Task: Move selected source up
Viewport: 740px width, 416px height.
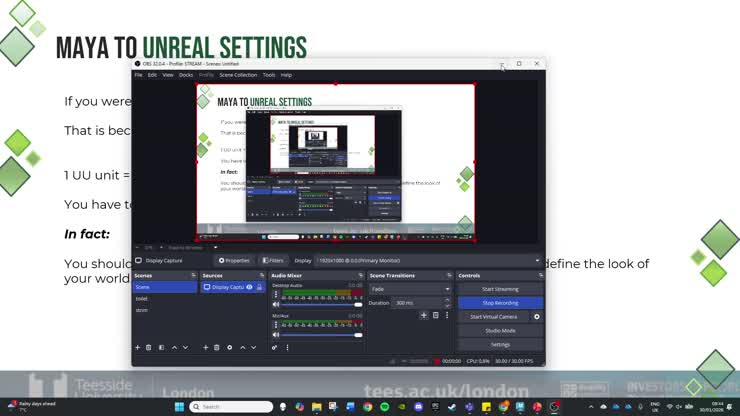Action: tap(243, 348)
